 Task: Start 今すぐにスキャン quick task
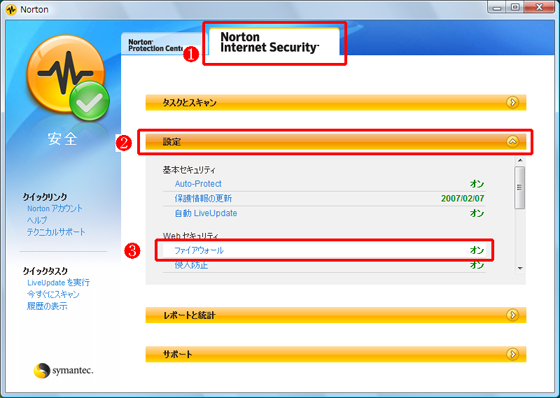53,294
